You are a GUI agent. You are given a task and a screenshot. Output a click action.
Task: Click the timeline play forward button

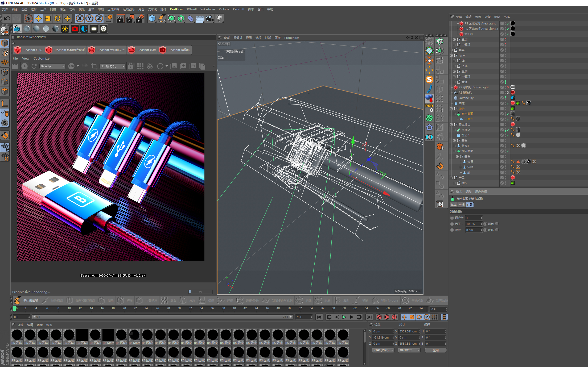pos(344,317)
